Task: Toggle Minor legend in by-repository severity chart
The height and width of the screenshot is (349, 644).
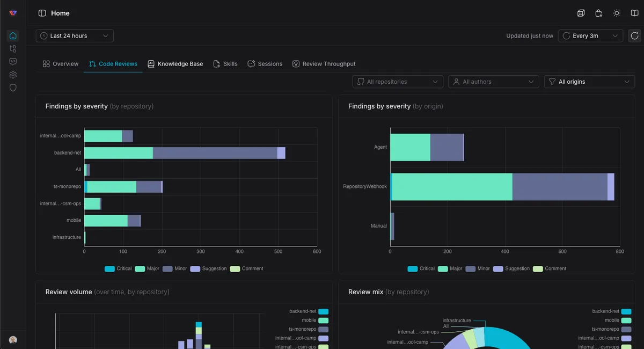Action: 175,268
